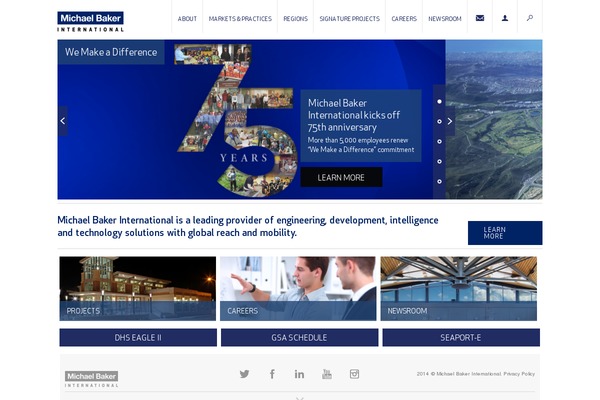Select the fourth slide indicator dot
The height and width of the screenshot is (400, 600).
pyautogui.click(x=439, y=162)
